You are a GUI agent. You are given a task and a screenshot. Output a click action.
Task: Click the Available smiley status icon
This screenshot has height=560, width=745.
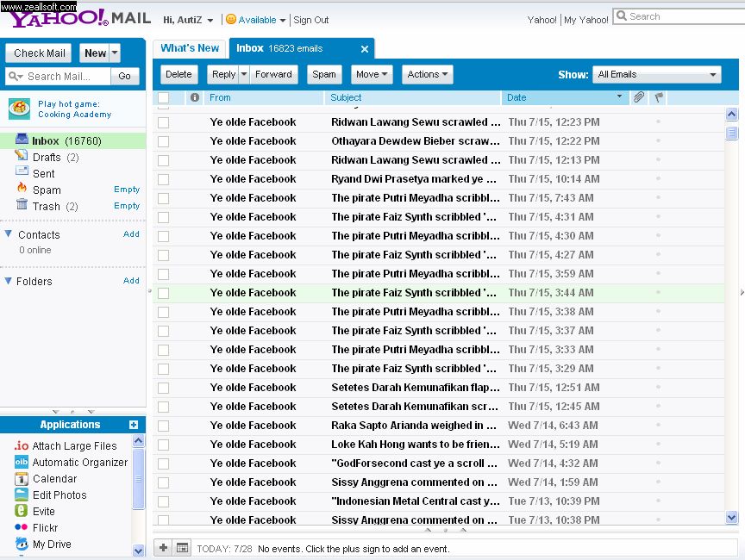tap(230, 19)
